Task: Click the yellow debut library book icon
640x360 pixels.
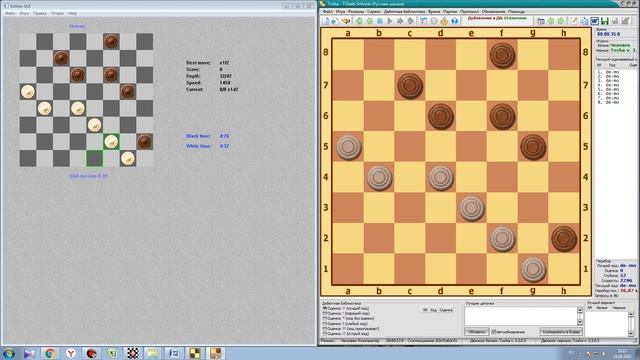Action: click(x=346, y=21)
